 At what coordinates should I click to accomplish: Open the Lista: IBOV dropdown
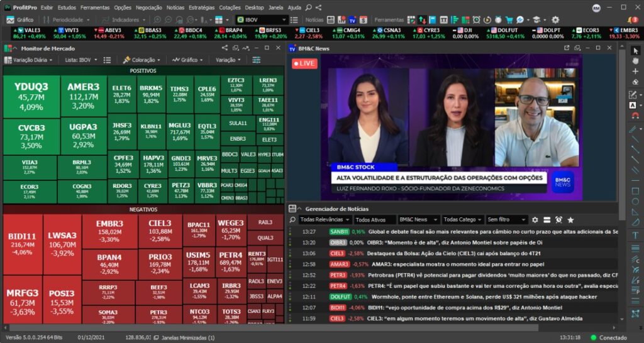(81, 60)
